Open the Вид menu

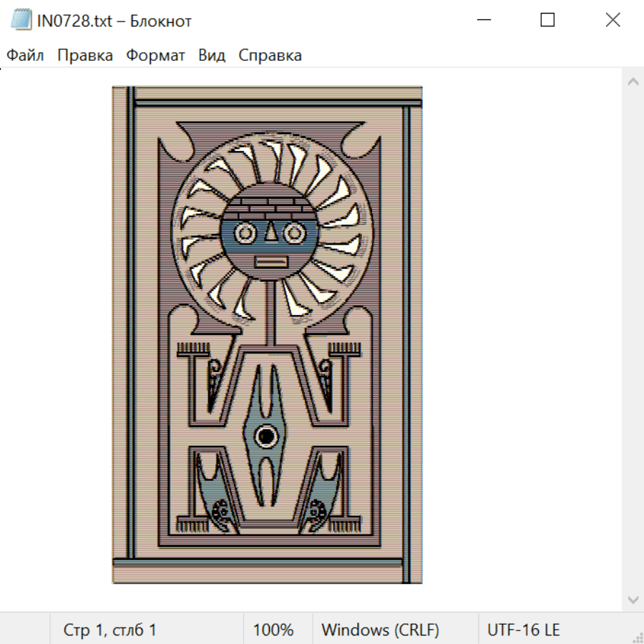[212, 56]
